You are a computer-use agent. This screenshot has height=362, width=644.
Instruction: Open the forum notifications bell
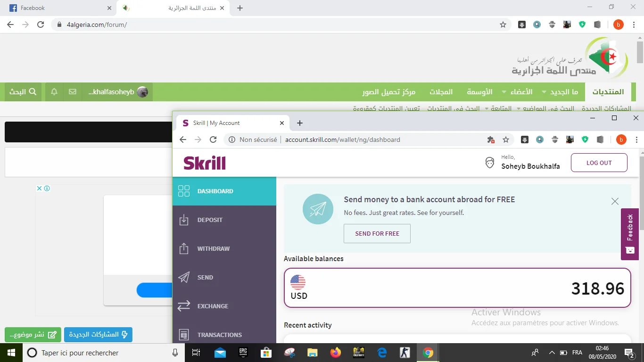tap(54, 92)
